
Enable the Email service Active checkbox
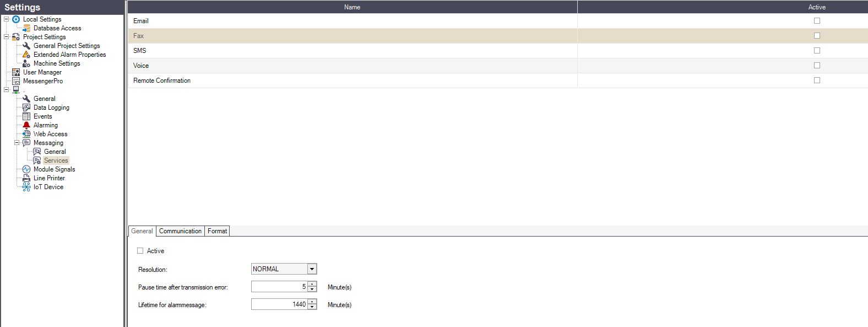pos(817,21)
